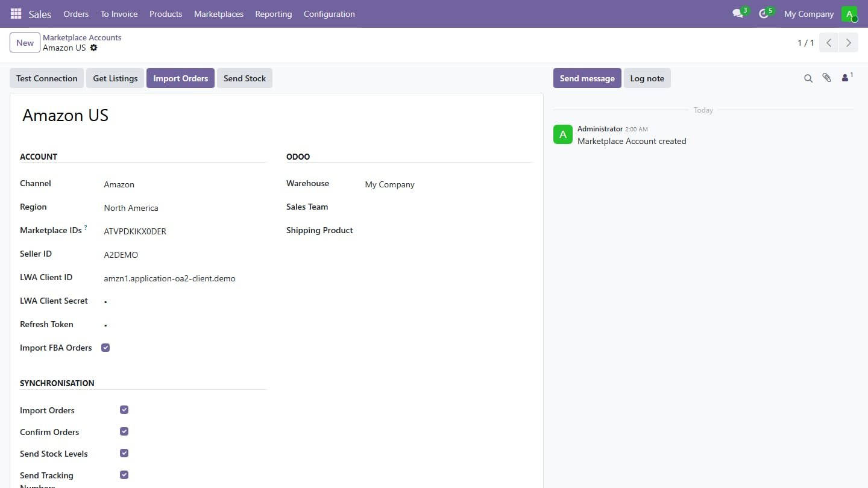
Task: Disable the Send Stock Levels checkbox
Action: 124,453
